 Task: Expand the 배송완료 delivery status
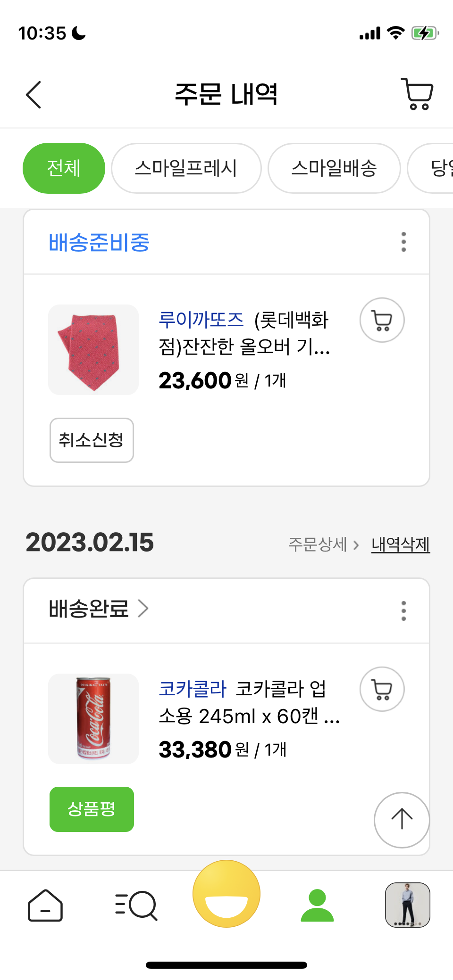(99, 609)
